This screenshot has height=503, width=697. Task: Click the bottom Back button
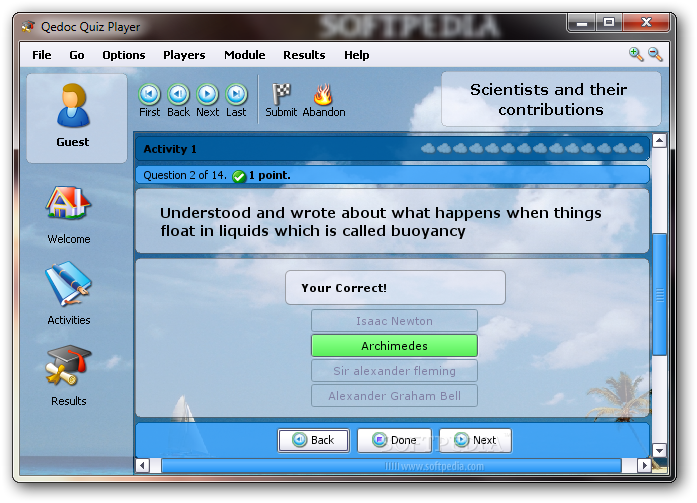pyautogui.click(x=313, y=440)
